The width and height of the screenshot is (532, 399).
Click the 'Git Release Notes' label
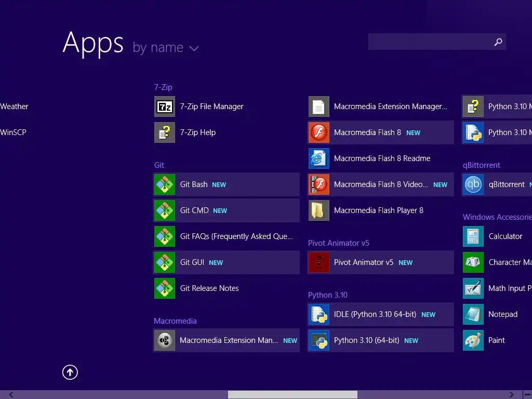tap(209, 288)
